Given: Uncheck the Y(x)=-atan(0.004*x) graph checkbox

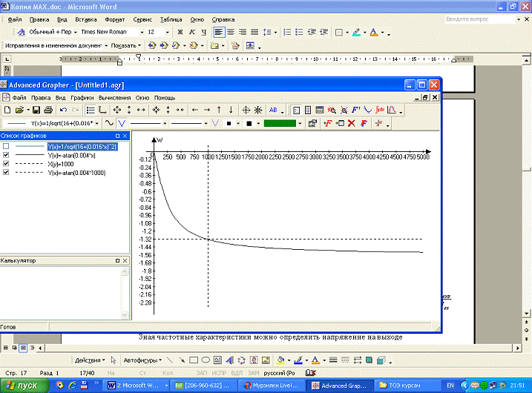Looking at the screenshot, I should pyautogui.click(x=7, y=155).
